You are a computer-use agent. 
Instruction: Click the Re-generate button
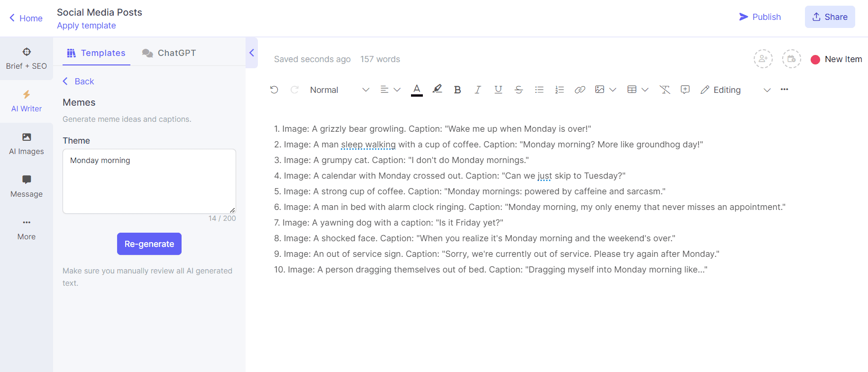(x=149, y=244)
